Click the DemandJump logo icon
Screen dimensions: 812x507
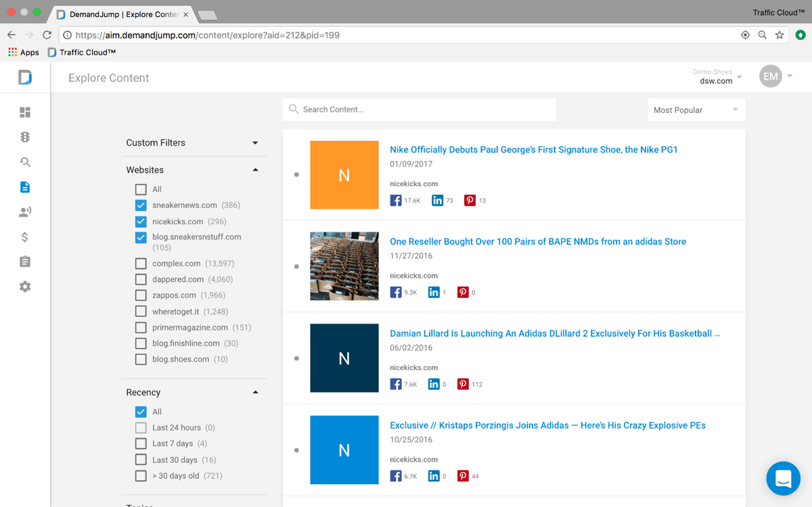[25, 77]
